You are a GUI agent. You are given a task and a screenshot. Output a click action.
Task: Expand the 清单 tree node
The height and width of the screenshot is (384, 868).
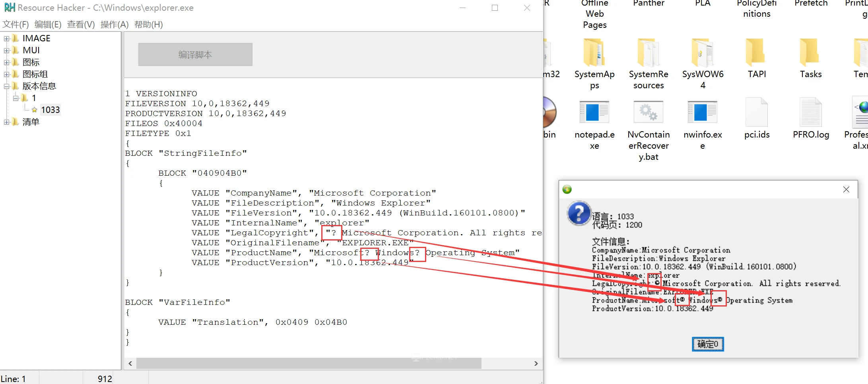click(6, 122)
